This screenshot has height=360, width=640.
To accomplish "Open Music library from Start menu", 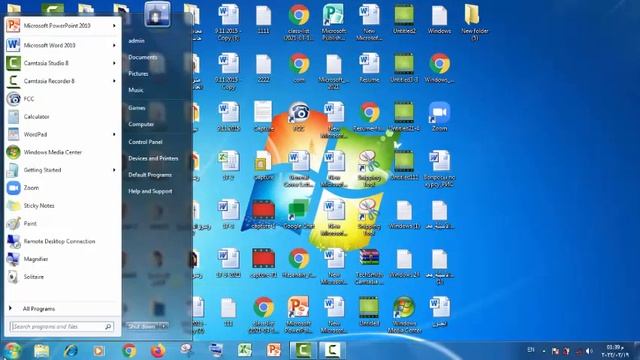I will pos(136,90).
